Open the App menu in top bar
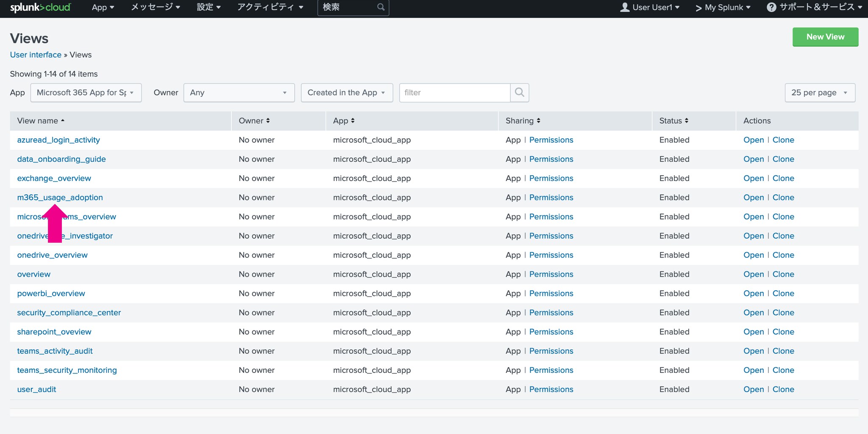The height and width of the screenshot is (434, 868). [x=103, y=7]
